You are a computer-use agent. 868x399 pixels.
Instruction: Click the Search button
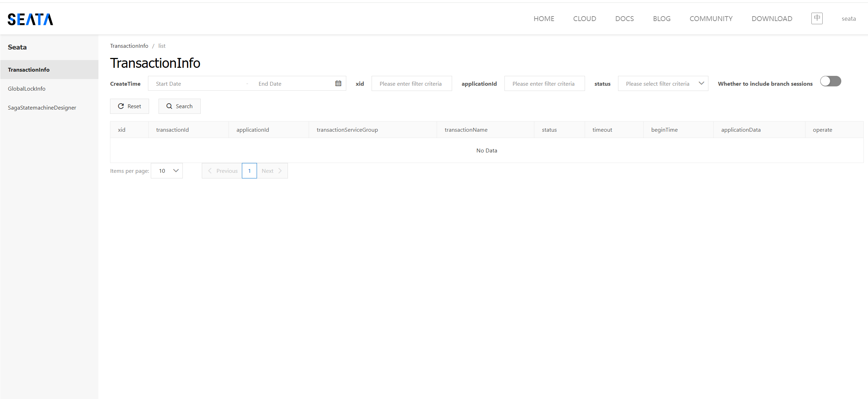point(179,106)
